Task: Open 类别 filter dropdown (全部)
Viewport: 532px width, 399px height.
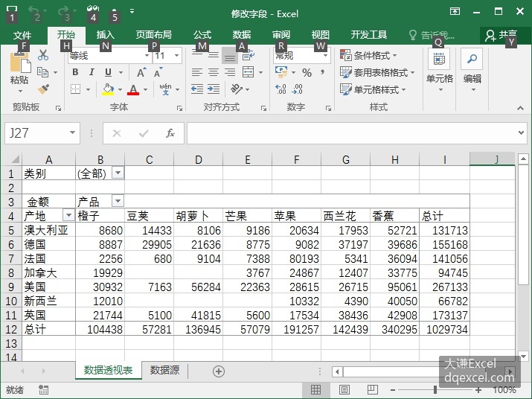Action: 118,173
